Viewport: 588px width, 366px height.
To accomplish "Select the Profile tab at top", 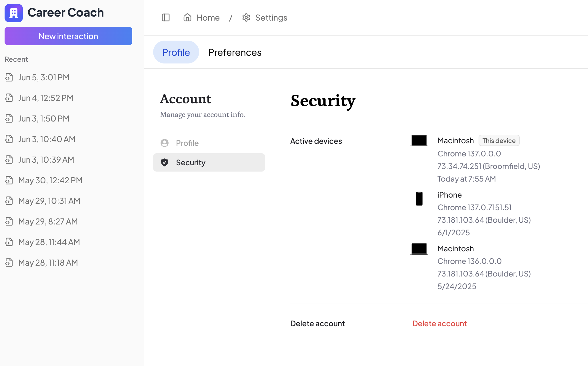I will (x=176, y=52).
